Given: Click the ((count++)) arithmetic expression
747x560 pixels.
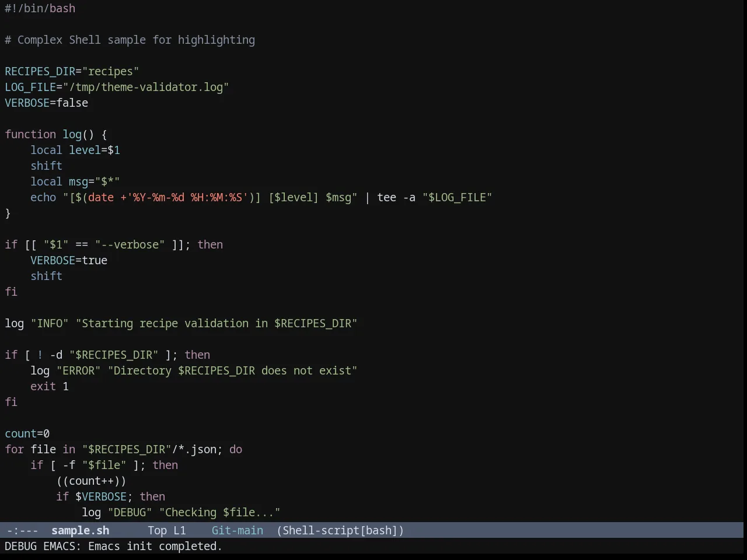Looking at the screenshot, I should point(92,481).
